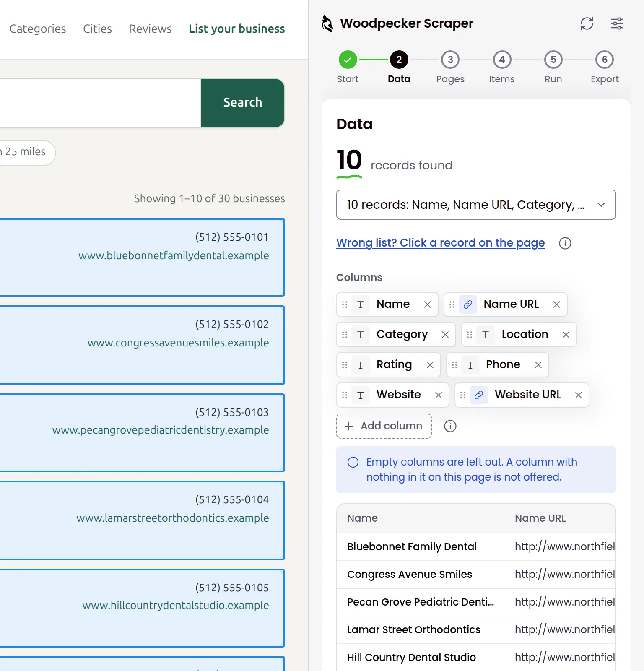Image resolution: width=644 pixels, height=671 pixels.
Task: Click the green Search button
Action: [243, 103]
